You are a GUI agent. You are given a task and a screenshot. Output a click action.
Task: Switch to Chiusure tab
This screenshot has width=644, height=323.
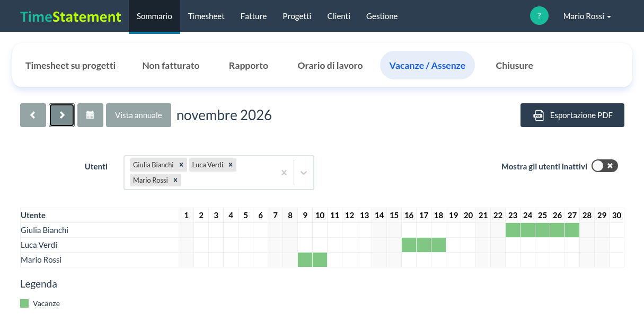pos(514,66)
